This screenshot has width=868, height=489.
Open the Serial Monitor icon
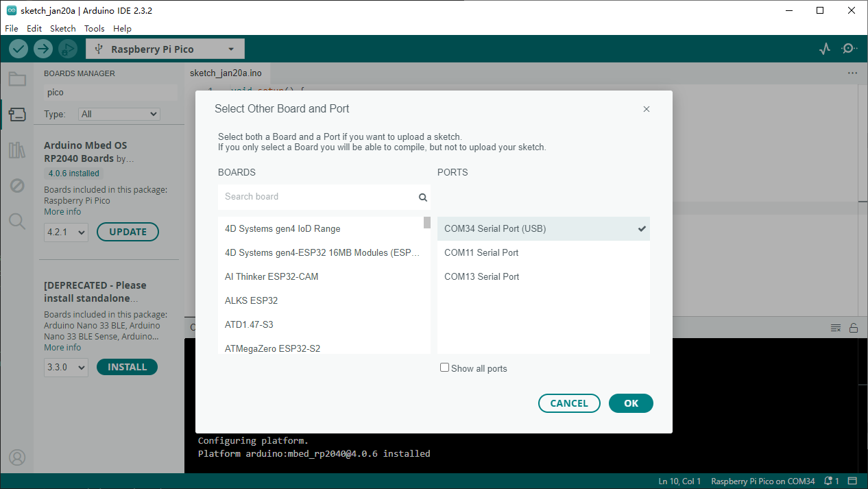pyautogui.click(x=849, y=49)
